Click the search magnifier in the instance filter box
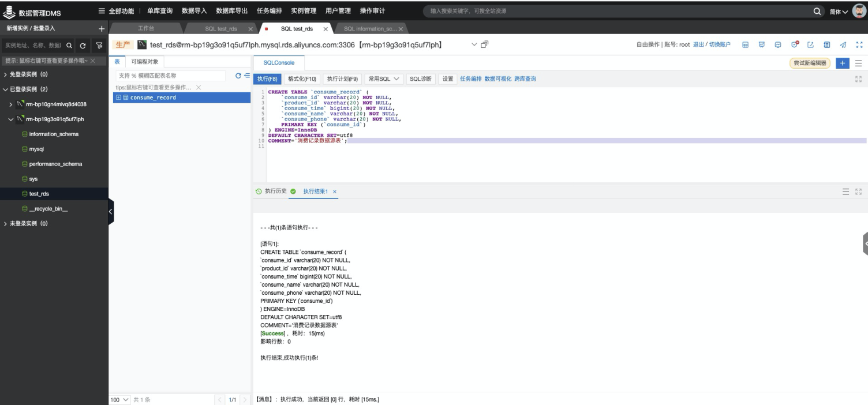 point(69,45)
